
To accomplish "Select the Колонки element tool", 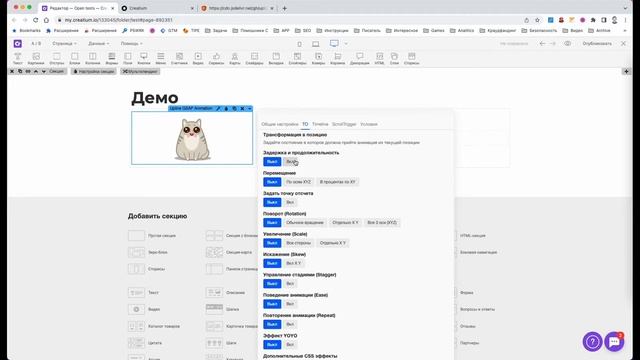I will tap(93, 58).
